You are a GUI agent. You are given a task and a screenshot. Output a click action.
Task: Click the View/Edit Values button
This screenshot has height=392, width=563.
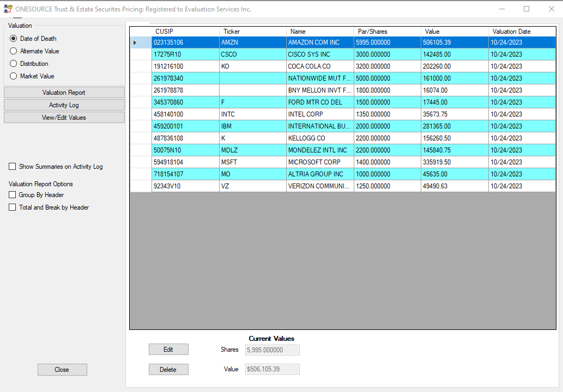tap(64, 117)
